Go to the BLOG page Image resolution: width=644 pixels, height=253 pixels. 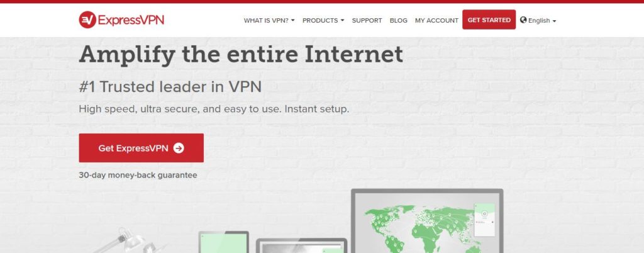[x=398, y=21]
